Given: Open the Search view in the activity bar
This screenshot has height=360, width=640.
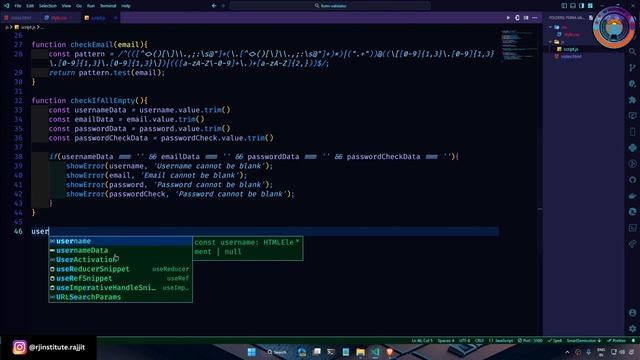Looking at the screenshot, I should pos(632,51).
